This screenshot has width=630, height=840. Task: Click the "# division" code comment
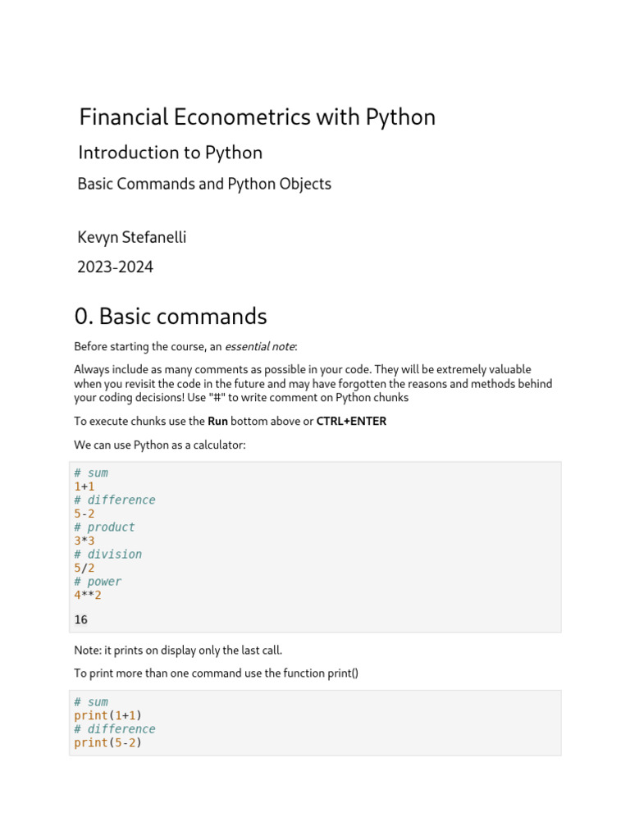107,555
